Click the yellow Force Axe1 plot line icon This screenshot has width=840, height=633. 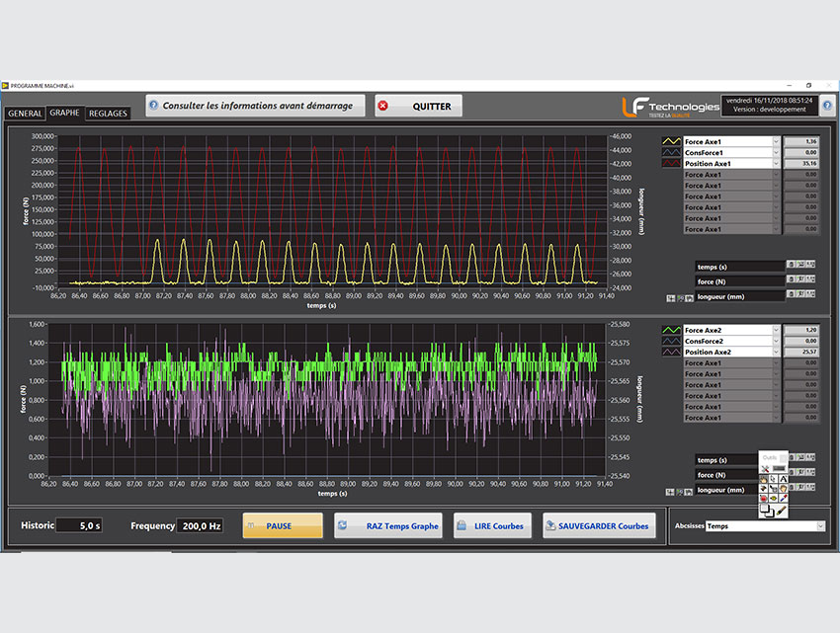(671, 142)
